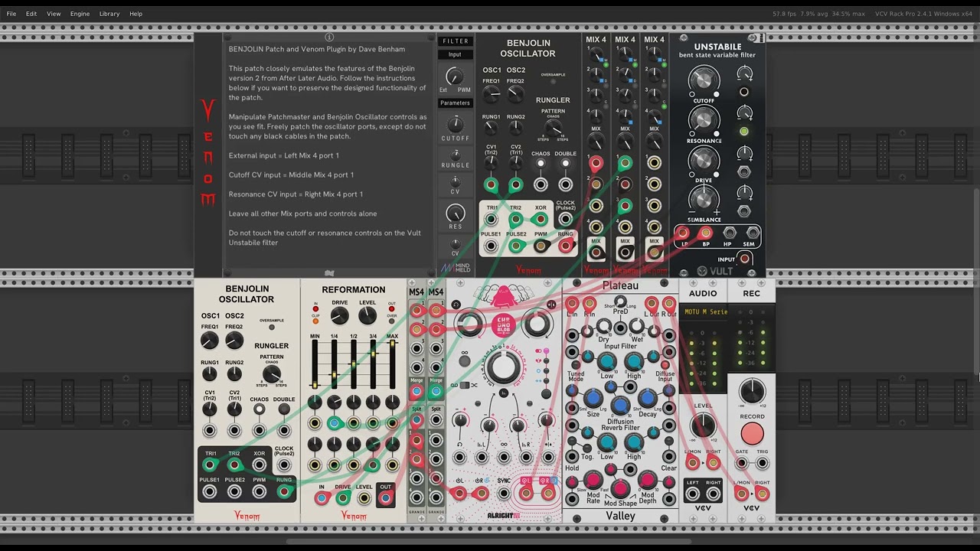Click SEM output jack on Unstabile filter
The image size is (980, 551).
click(752, 233)
